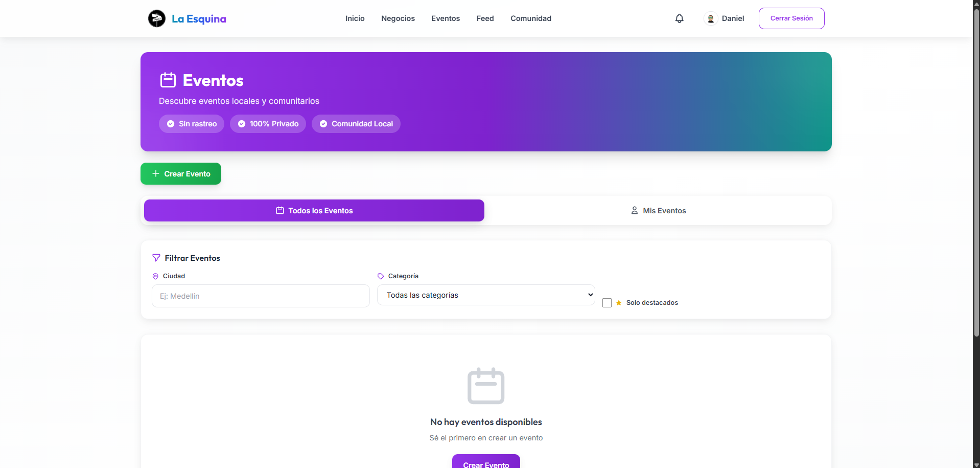Click the calendar icon beside Eventos heading
980x468 pixels.
(x=168, y=80)
